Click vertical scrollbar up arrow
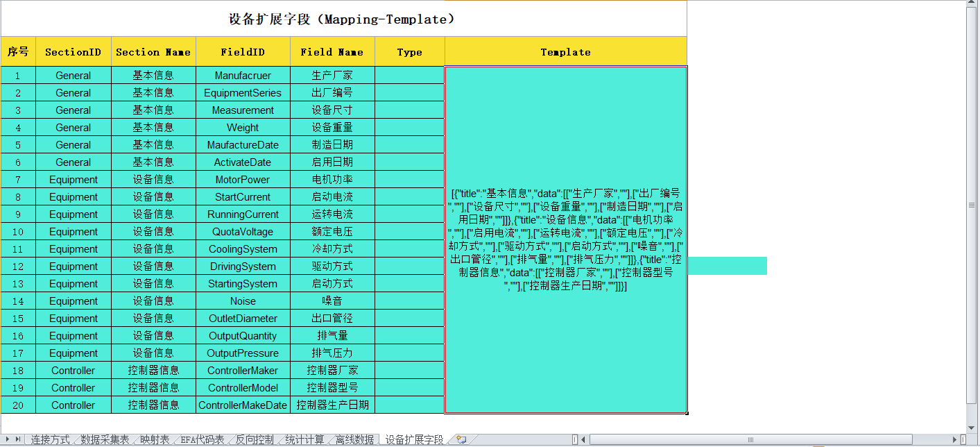Viewport: 980px width, 447px height. [972, 6]
